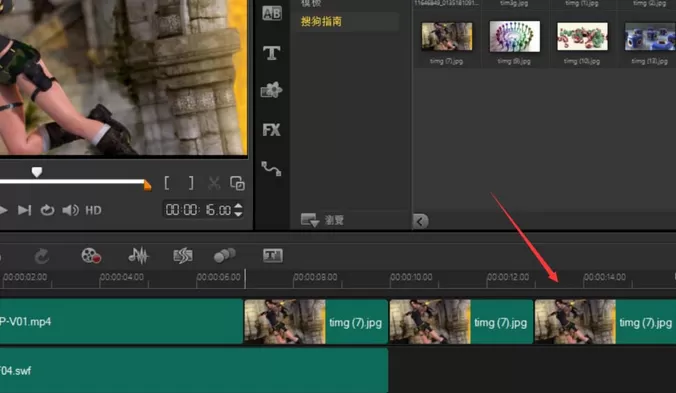Open the Path motion library icon
Screen dimensions: 676x393
tap(272, 168)
